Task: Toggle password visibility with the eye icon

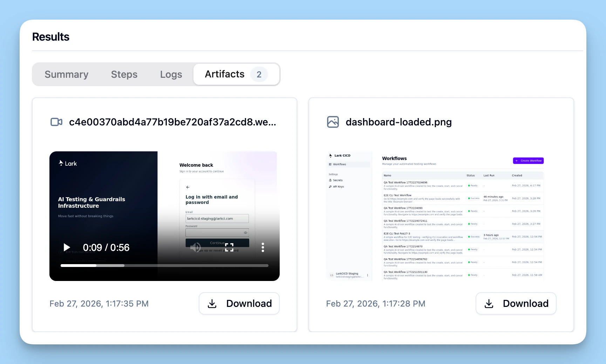Action: pyautogui.click(x=246, y=233)
